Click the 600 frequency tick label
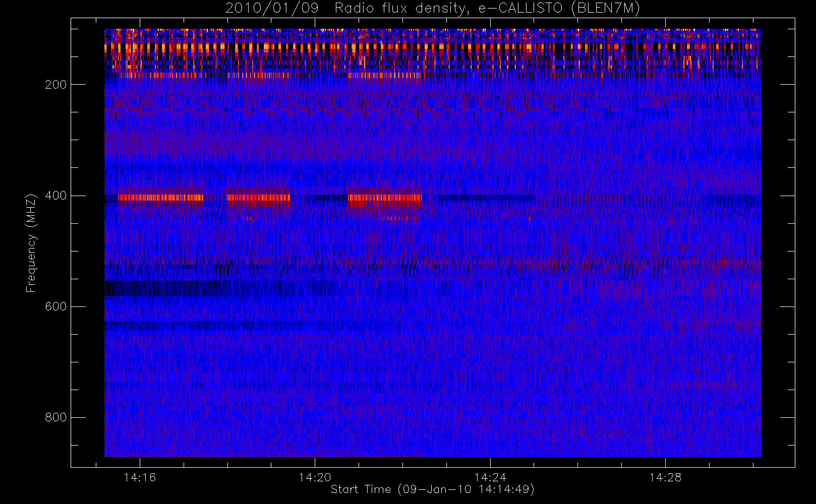Image resolution: width=816 pixels, height=504 pixels. coord(55,306)
